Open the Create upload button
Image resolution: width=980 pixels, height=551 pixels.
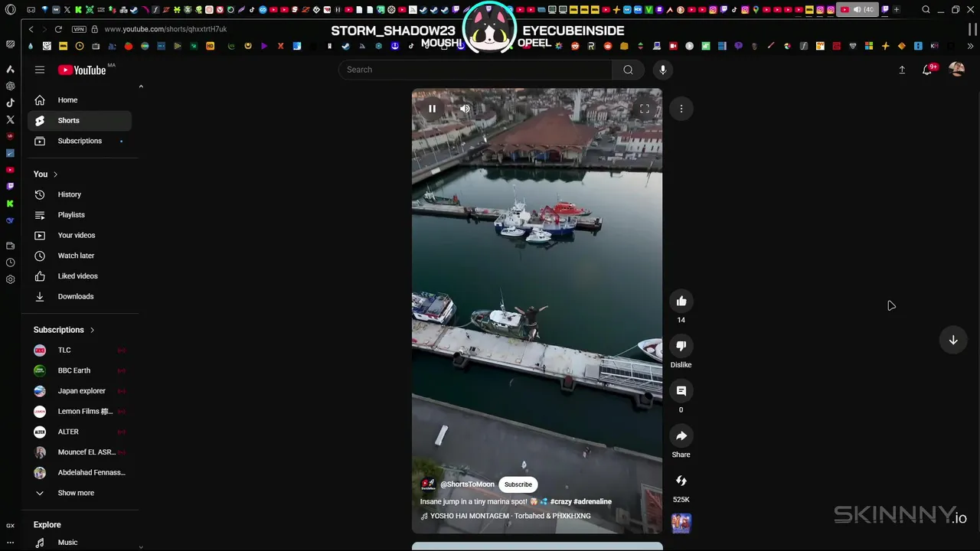coord(902,70)
